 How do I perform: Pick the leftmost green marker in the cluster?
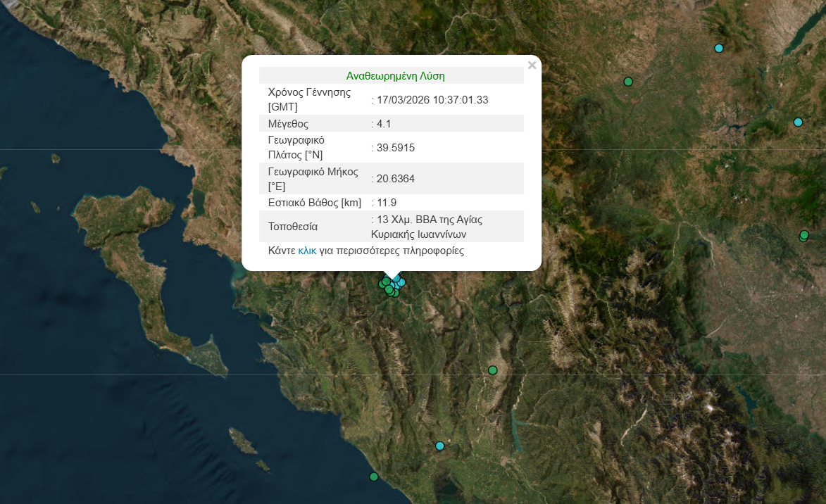(x=382, y=284)
